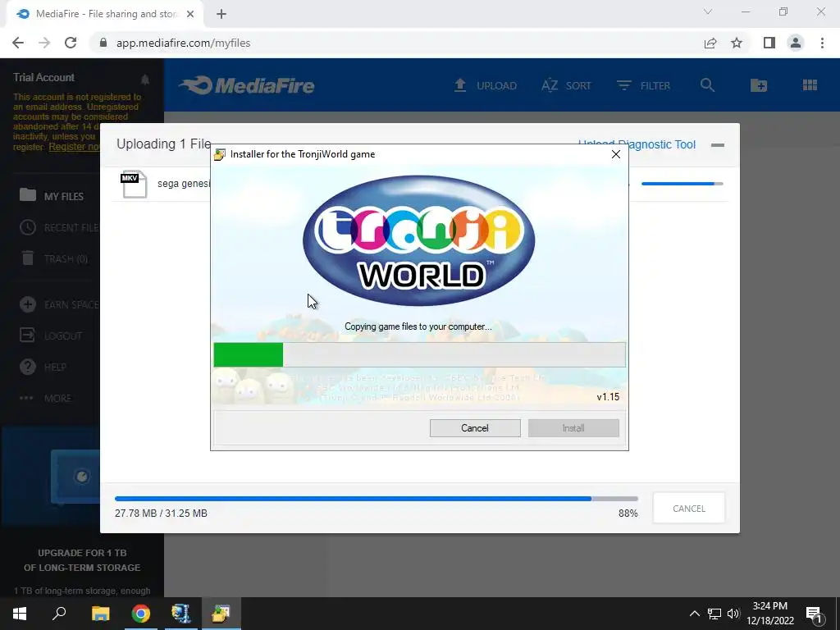This screenshot has height=630, width=840.
Task: Close the MediaFire browser tab
Action: click(190, 14)
